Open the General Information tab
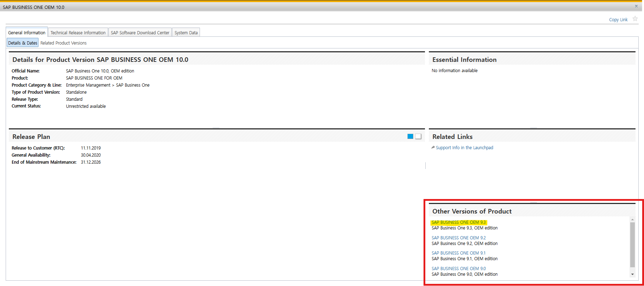Viewport: 644px width, 286px height. [x=27, y=33]
